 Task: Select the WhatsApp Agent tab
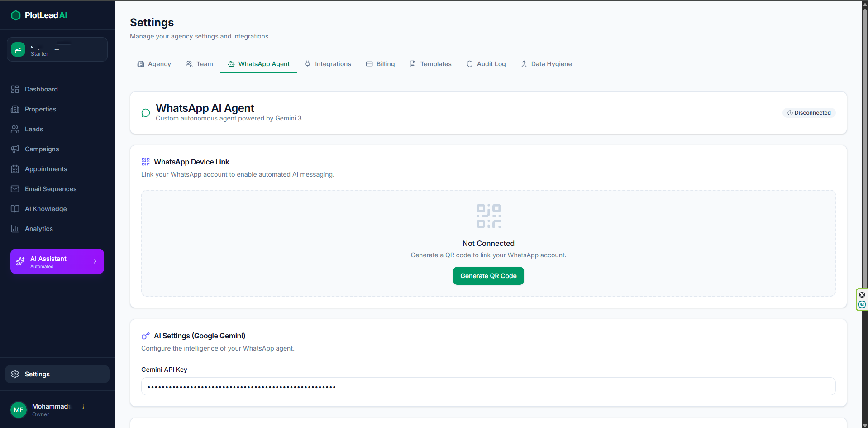click(x=258, y=64)
